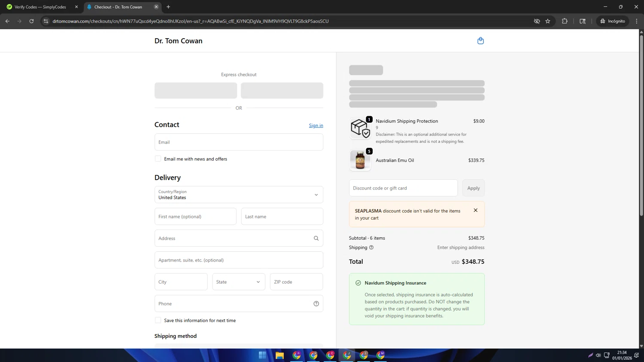Open File Explorer from the taskbar

pyautogui.click(x=279, y=355)
